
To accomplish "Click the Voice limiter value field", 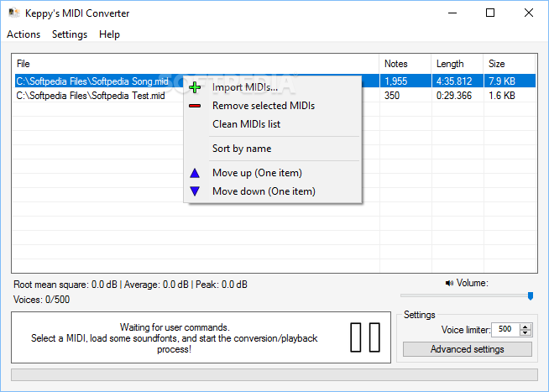I will 505,329.
